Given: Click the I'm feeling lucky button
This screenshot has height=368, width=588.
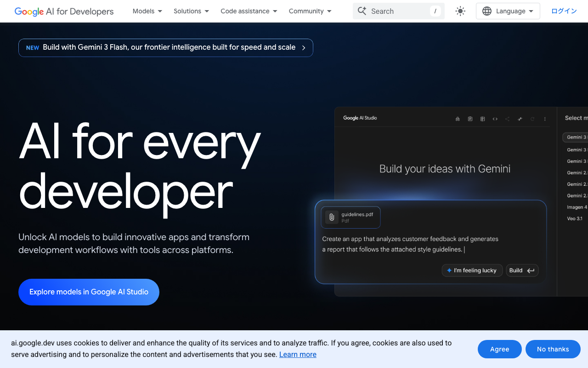Looking at the screenshot, I should coord(472,270).
